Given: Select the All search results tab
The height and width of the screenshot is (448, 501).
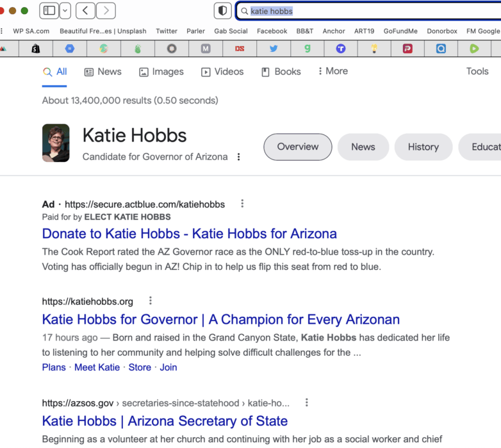Looking at the screenshot, I should [55, 72].
